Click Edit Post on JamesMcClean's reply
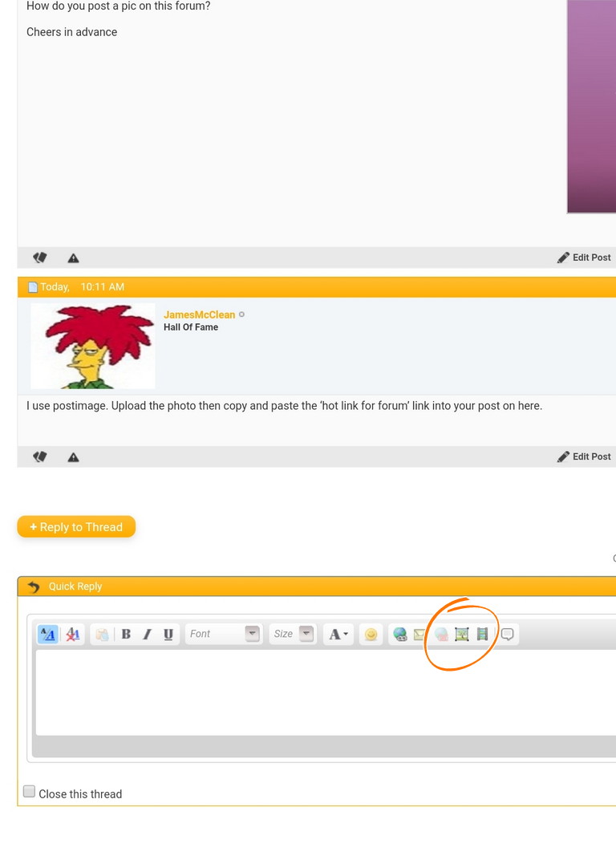This screenshot has width=616, height=852. [585, 456]
